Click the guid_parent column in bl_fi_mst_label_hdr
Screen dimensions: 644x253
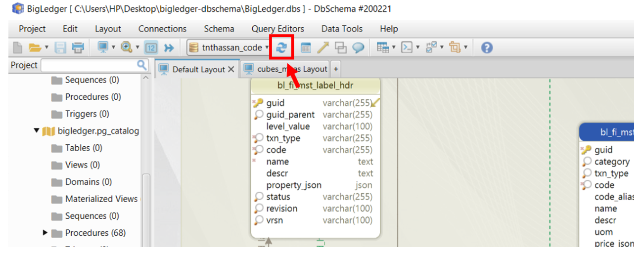point(290,115)
